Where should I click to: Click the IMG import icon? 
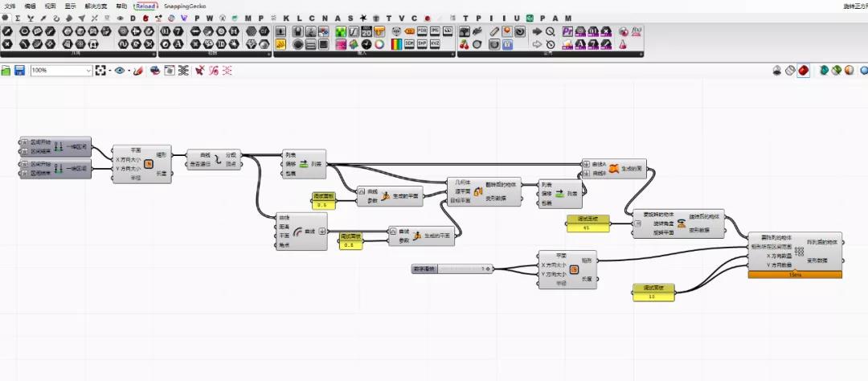tap(435, 31)
